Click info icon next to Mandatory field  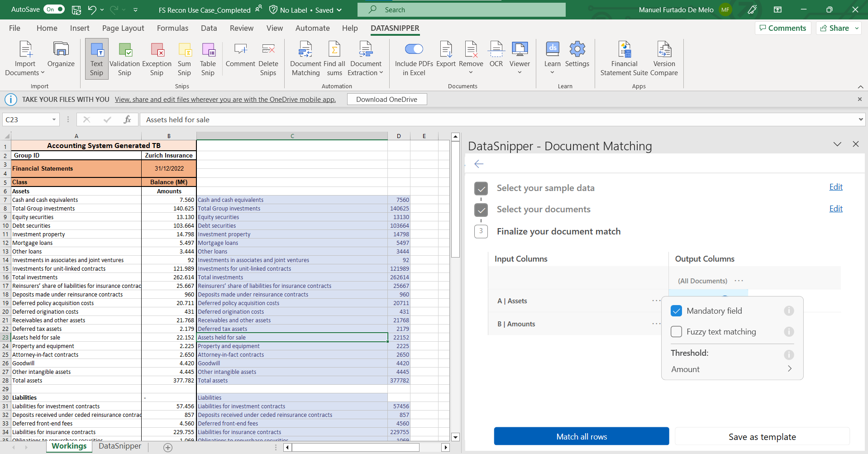pos(789,311)
